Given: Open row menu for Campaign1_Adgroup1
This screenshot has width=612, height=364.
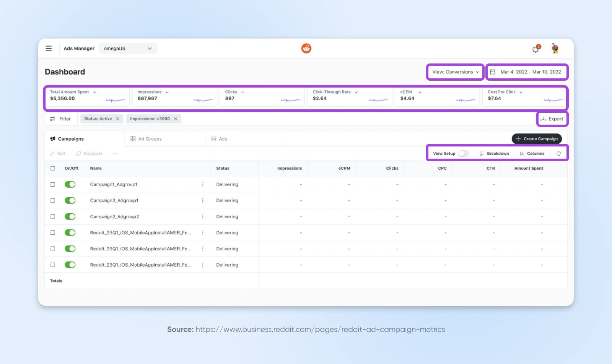Looking at the screenshot, I should click(203, 185).
